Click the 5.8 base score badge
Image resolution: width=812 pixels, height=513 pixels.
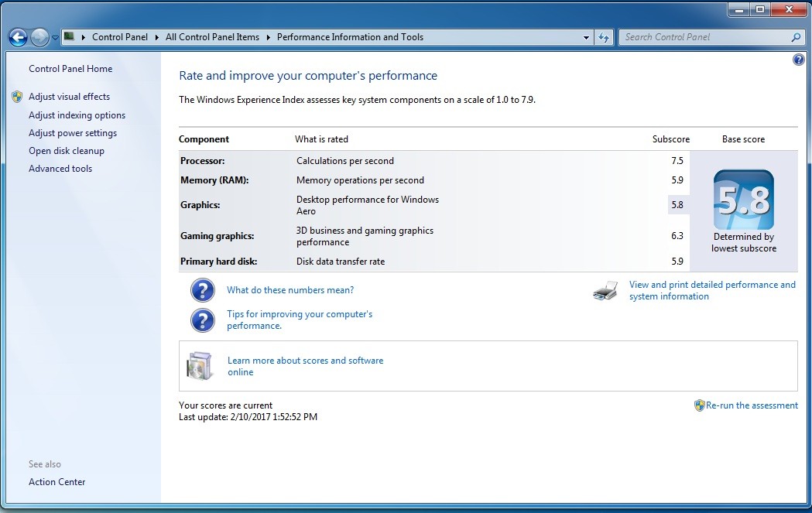coord(743,200)
